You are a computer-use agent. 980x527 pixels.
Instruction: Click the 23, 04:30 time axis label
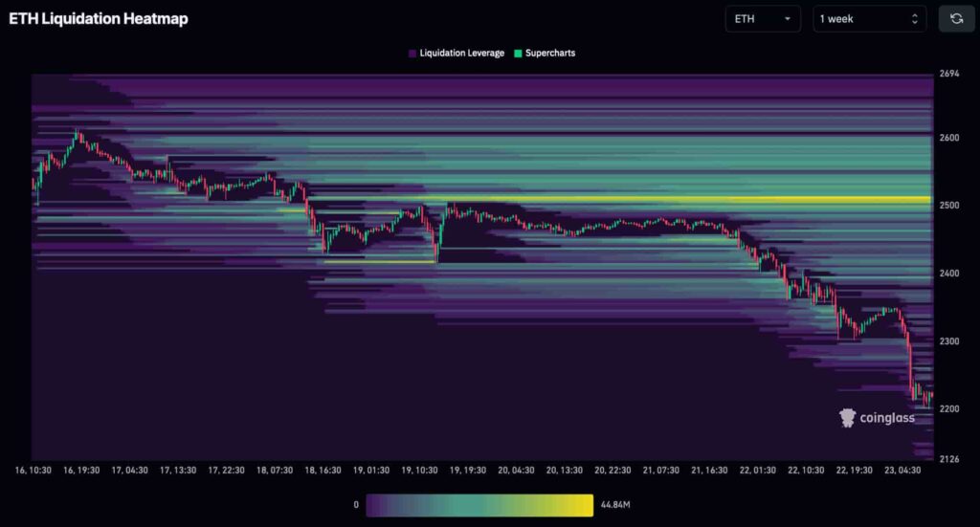(x=902, y=471)
